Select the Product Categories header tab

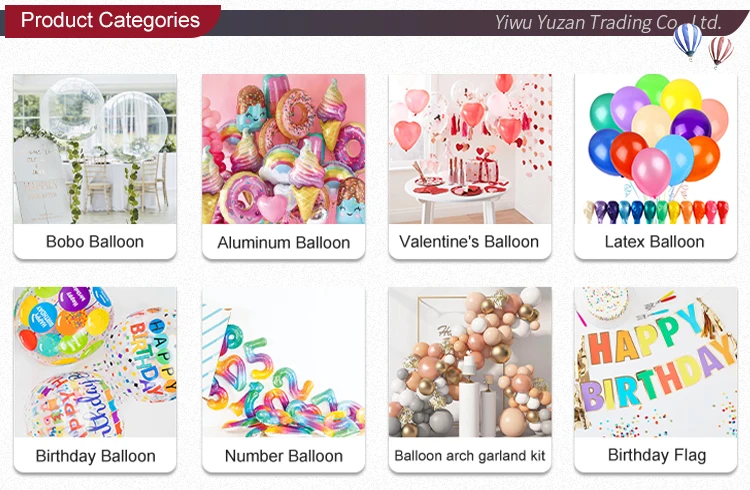click(x=110, y=21)
